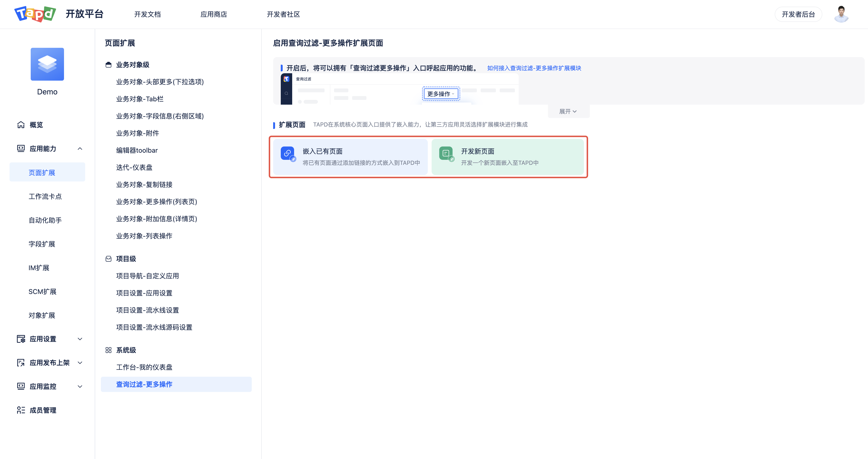Open the 开发文档 menu
This screenshot has height=459, width=868.
click(147, 14)
